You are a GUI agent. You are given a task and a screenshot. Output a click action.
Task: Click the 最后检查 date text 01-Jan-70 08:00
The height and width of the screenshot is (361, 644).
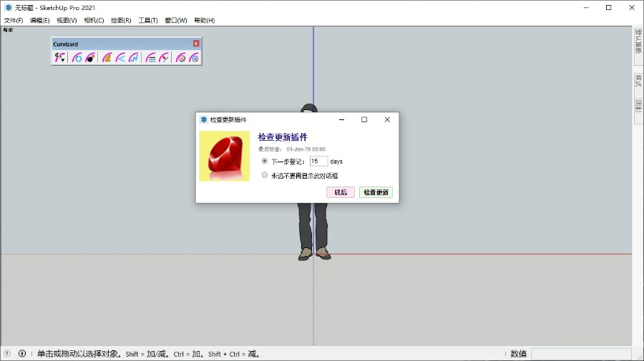tap(306, 149)
